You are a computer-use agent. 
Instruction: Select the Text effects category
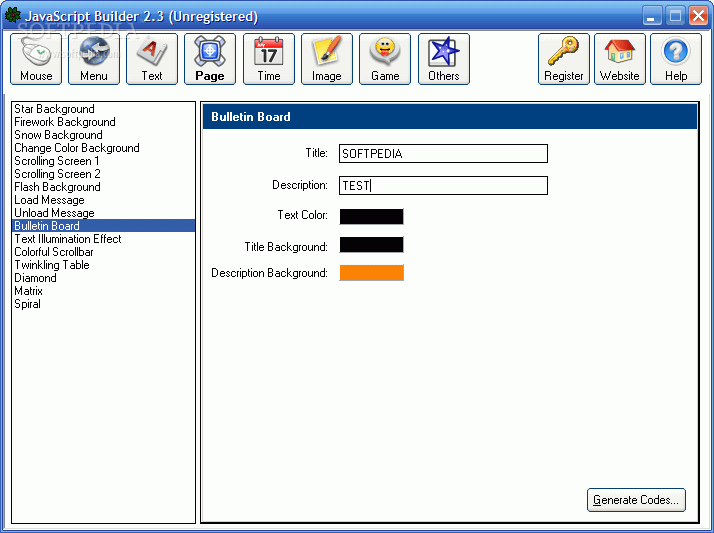click(152, 59)
